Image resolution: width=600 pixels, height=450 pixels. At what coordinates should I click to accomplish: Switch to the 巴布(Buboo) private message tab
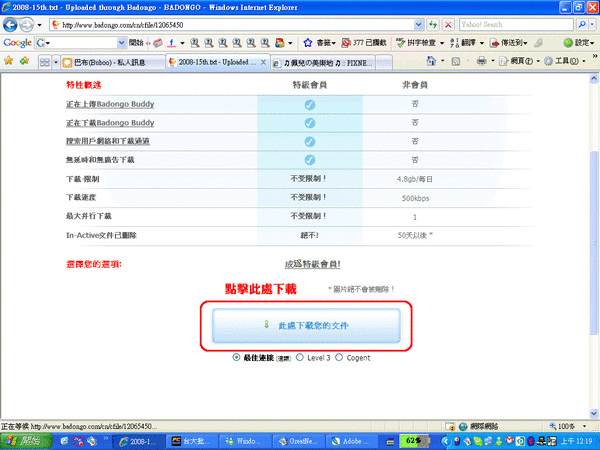coord(112,62)
